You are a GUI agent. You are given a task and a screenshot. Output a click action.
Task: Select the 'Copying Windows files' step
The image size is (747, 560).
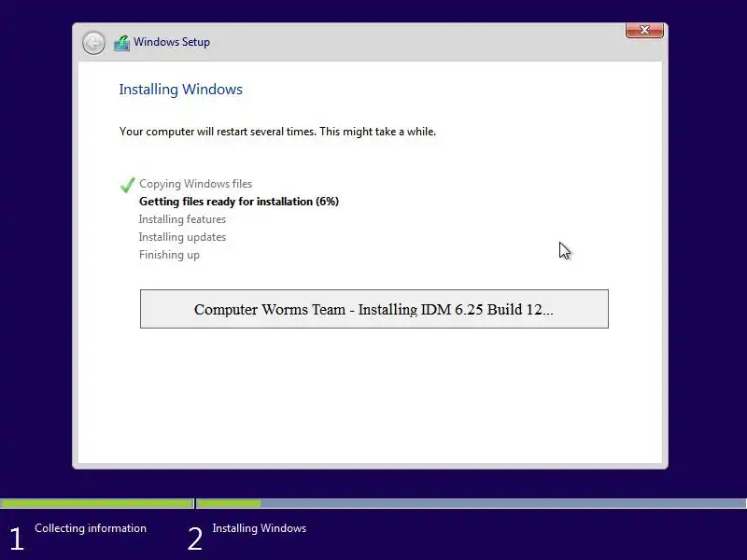195,184
